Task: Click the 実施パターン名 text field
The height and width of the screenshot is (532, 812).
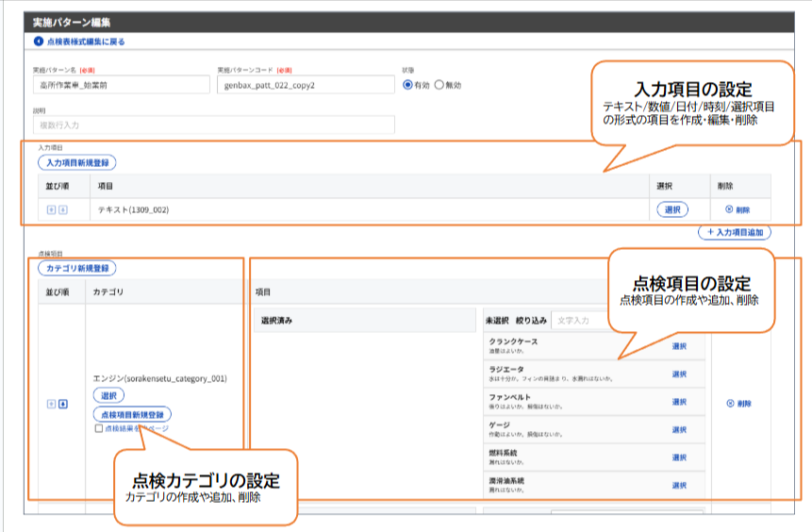Action: 121,85
